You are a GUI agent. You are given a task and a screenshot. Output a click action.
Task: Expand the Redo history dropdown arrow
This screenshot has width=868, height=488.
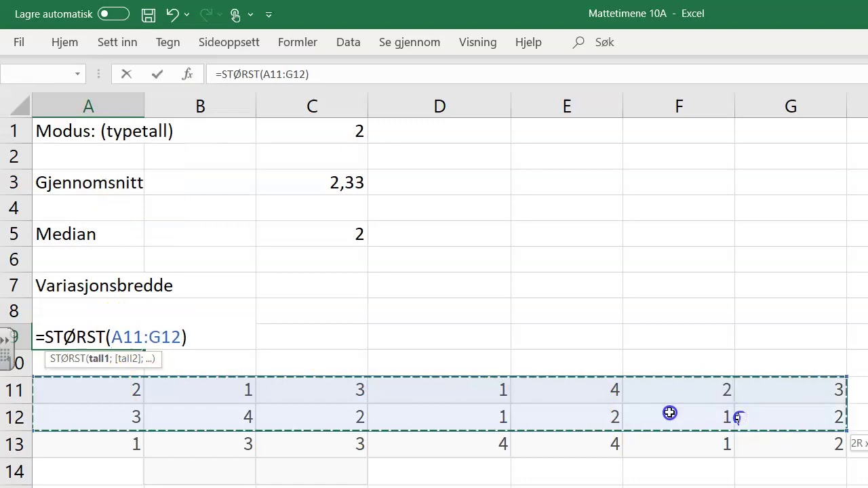(220, 14)
